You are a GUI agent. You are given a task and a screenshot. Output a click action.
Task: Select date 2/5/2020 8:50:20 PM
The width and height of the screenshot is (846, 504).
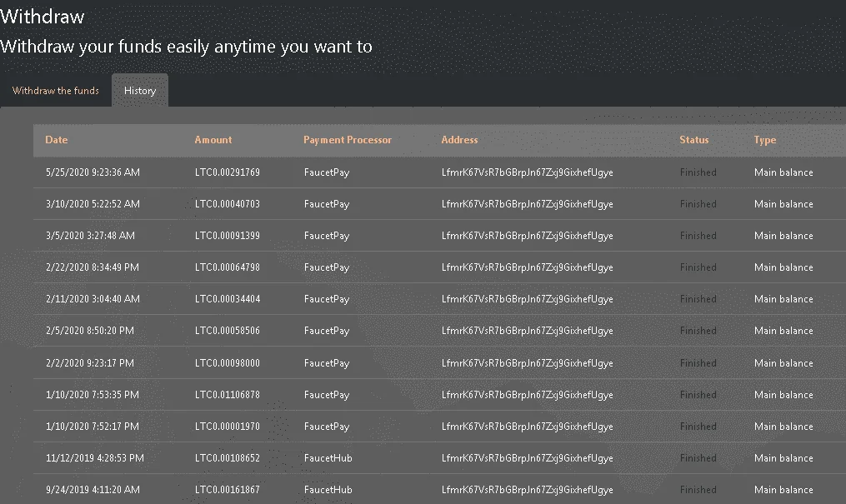[89, 331]
